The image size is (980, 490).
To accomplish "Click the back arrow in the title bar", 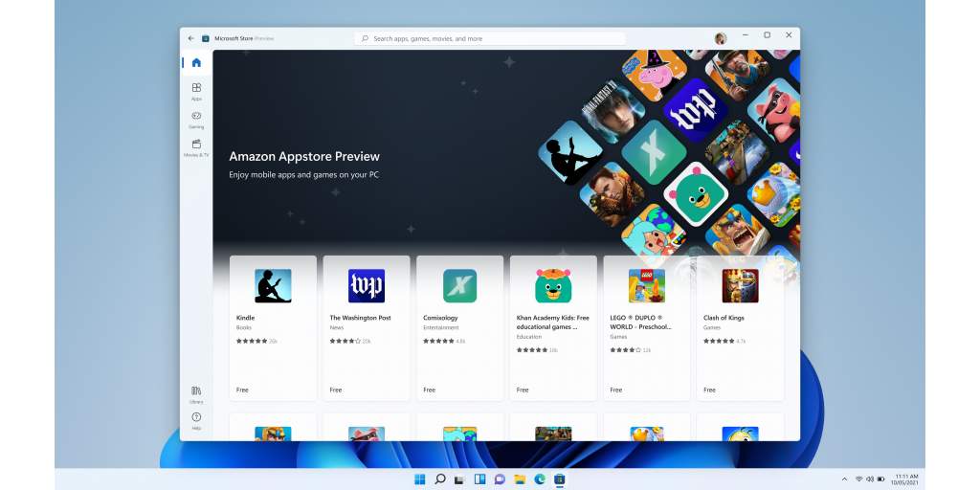I will pyautogui.click(x=190, y=38).
